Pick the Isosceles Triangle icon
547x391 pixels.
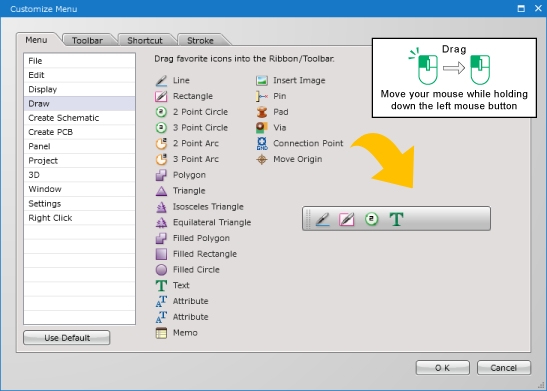tap(161, 207)
